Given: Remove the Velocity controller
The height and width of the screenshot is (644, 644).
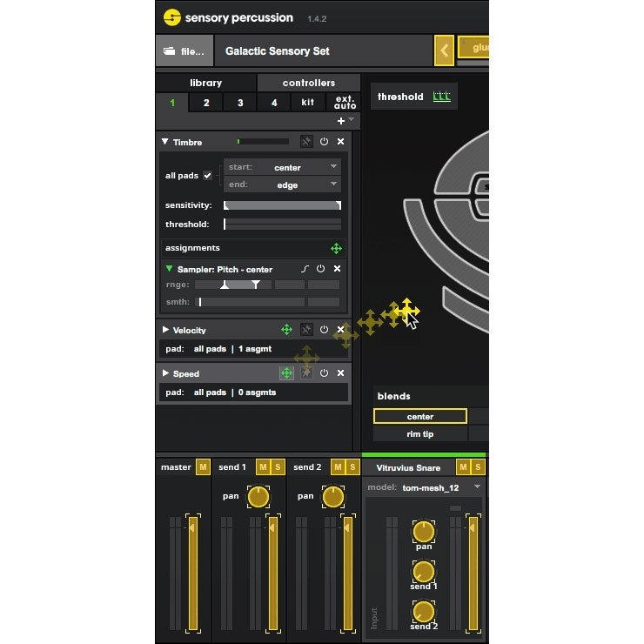Looking at the screenshot, I should pos(340,329).
